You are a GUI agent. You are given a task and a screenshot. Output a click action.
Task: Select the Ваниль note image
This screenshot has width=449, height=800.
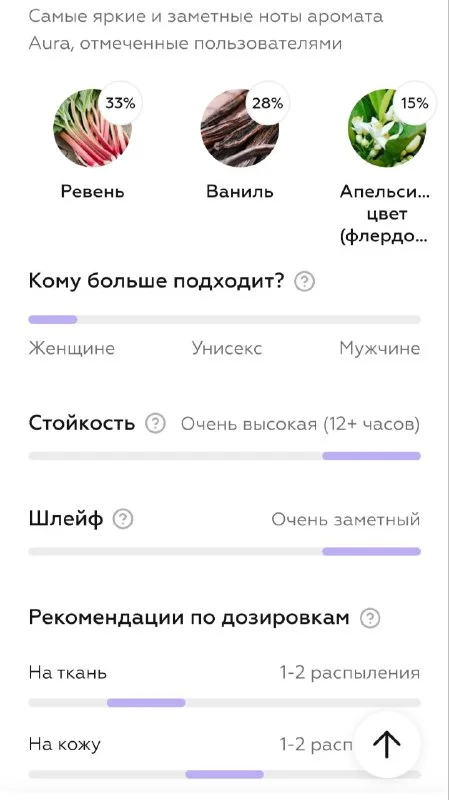click(x=239, y=128)
